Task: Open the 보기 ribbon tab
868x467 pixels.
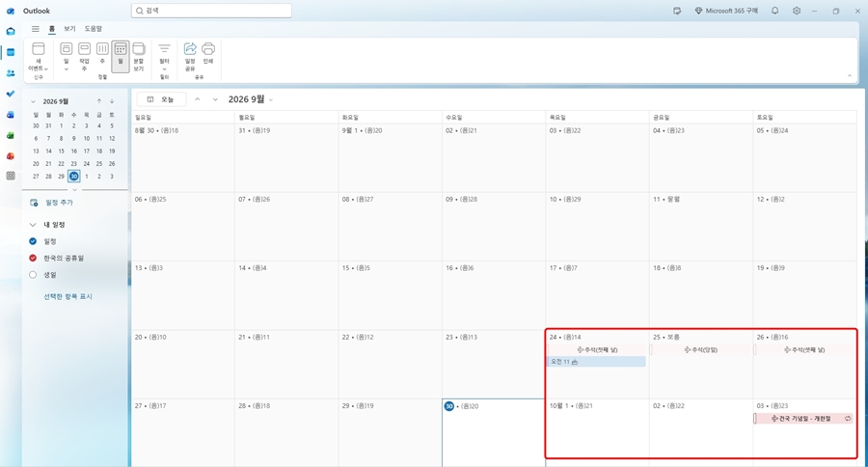Action: tap(69, 29)
